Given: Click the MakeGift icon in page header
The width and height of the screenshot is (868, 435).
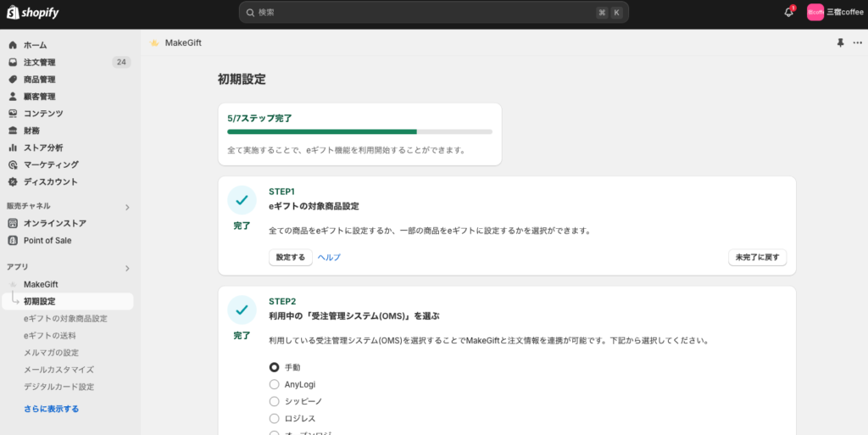Looking at the screenshot, I should (x=154, y=42).
